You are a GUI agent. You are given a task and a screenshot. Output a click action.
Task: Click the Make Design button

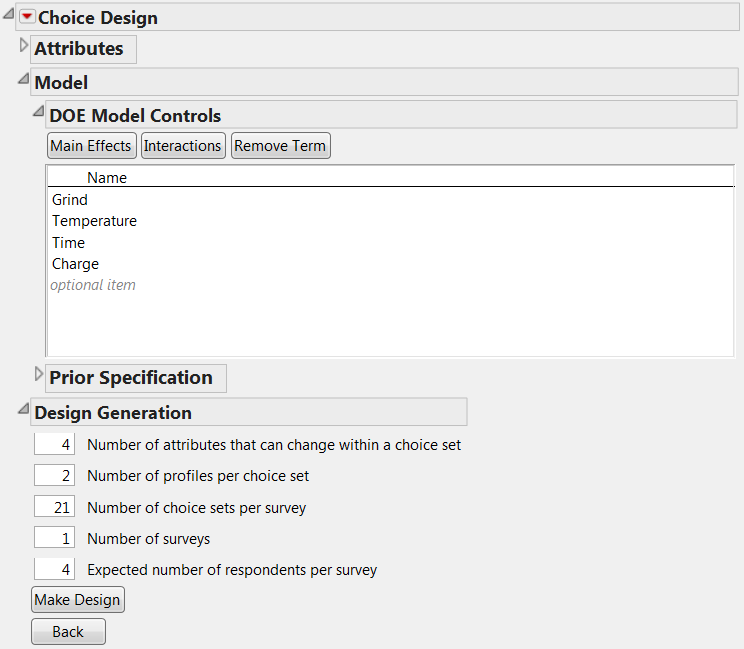point(78,600)
